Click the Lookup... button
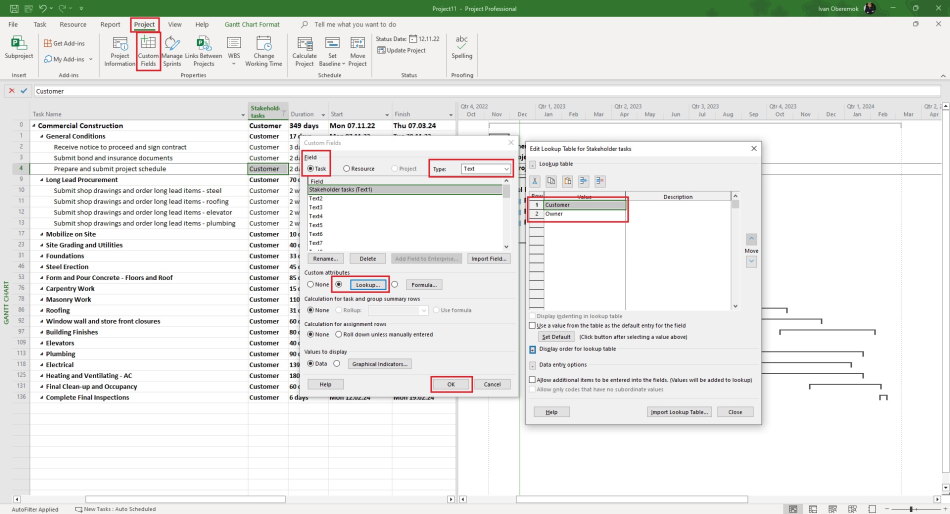This screenshot has width=950, height=514. coord(368,284)
